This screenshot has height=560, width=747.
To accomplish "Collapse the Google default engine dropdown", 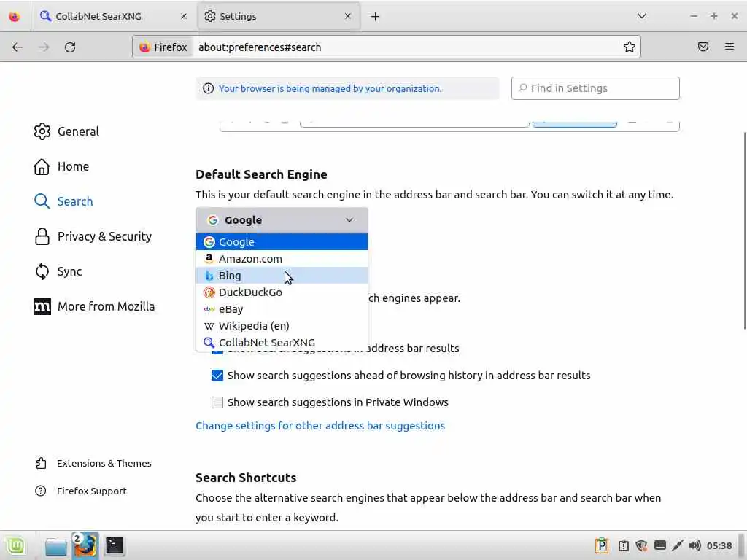I will tap(282, 220).
